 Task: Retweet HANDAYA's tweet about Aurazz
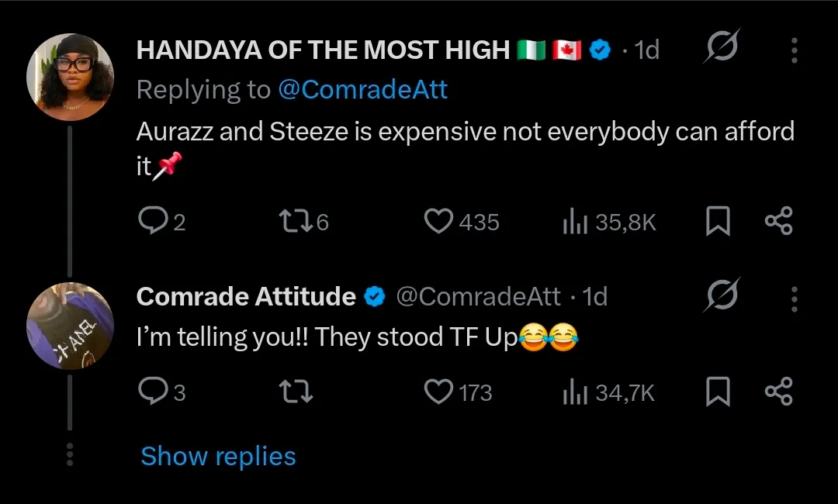(x=293, y=223)
